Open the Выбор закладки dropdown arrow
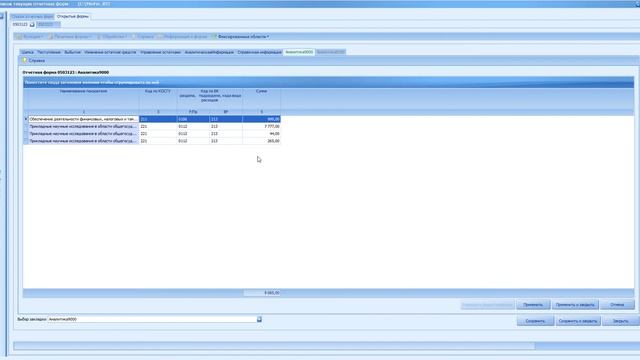This screenshot has width=640, height=360. [x=259, y=319]
